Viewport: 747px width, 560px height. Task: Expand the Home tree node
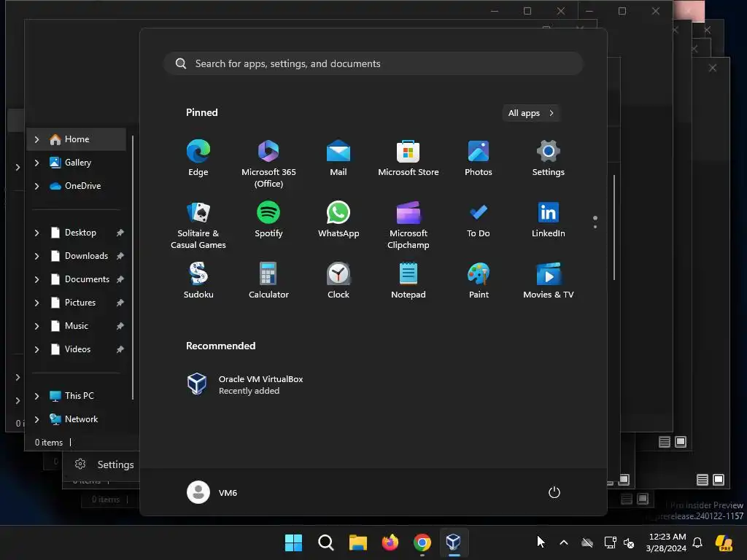pyautogui.click(x=36, y=139)
